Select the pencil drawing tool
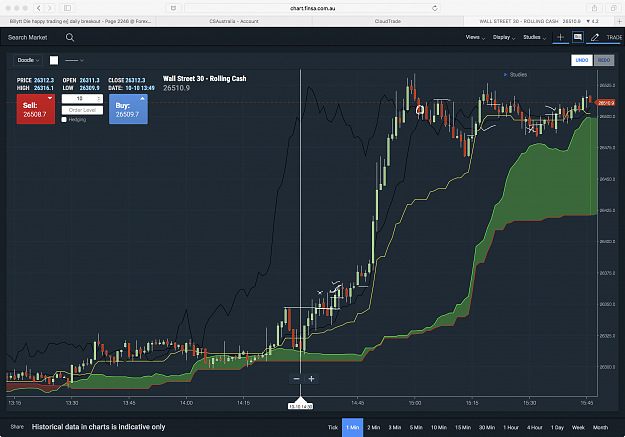 [595, 37]
